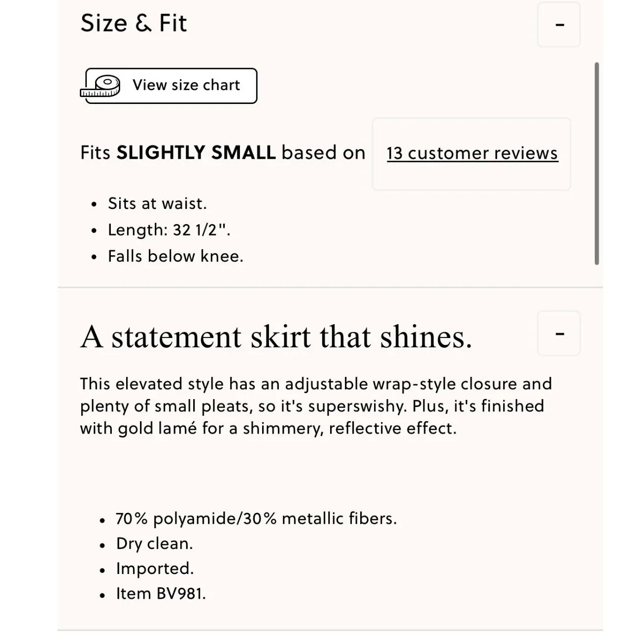Screen dimensions: 644x644
Task: Click the polyamide and metallic fibers line
Action: (x=256, y=518)
